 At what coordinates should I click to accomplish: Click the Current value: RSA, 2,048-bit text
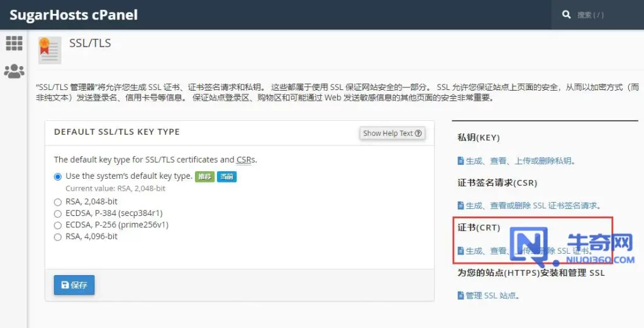(116, 189)
